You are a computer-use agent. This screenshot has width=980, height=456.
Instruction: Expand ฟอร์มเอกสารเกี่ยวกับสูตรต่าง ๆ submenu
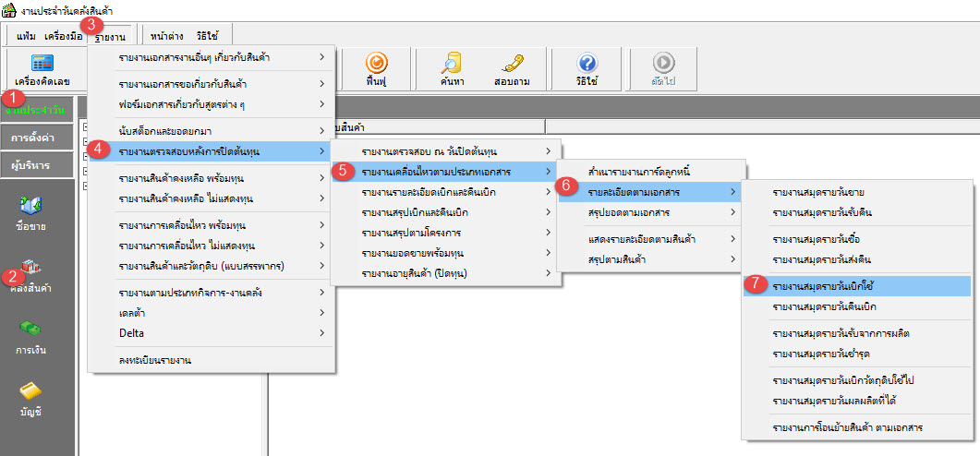tap(212, 103)
